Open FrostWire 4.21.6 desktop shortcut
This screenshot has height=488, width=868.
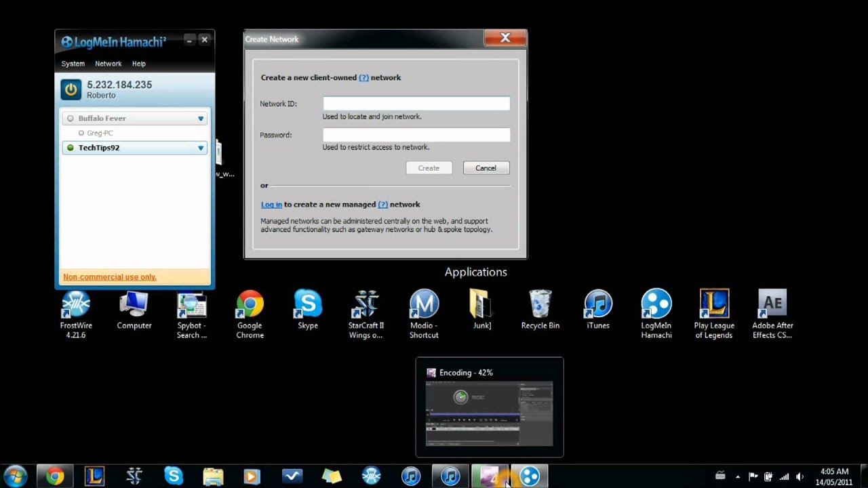tap(76, 314)
